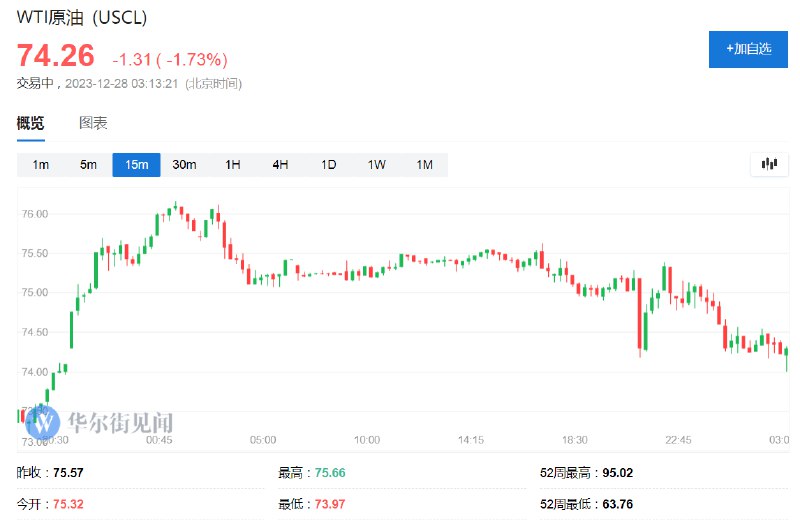Click the 今开 value 75.32
800x528 pixels.
click(68, 505)
